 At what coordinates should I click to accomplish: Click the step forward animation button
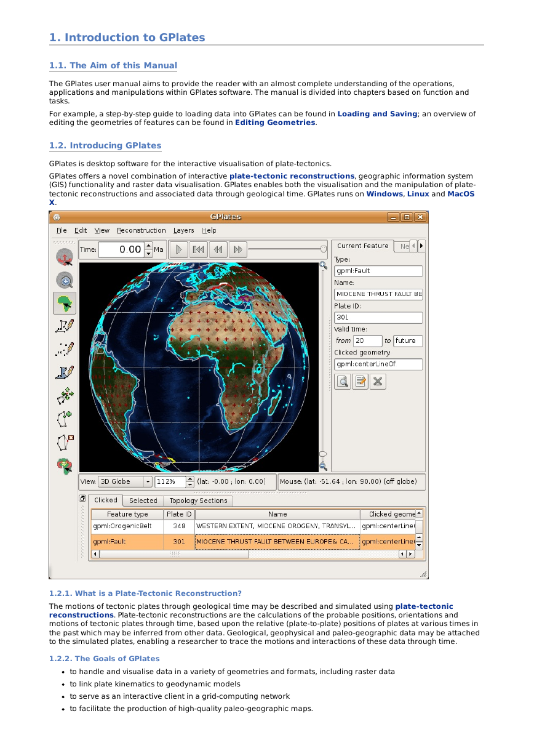tap(237, 249)
